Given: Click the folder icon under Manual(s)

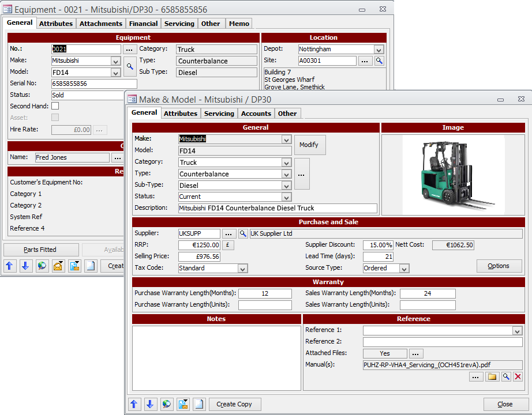Looking at the screenshot, I should coord(492,376).
